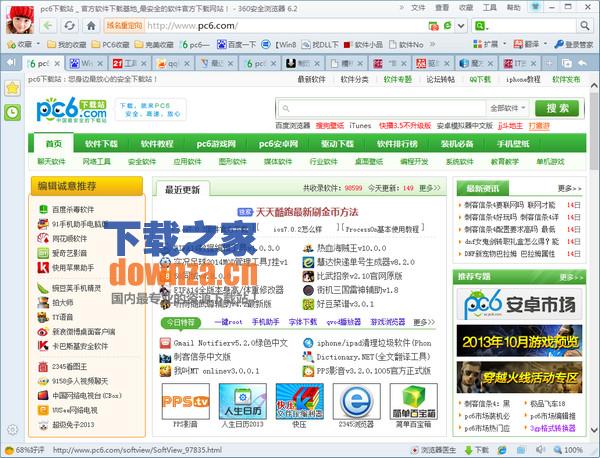
Task: Expand the address bar dropdown arrow
Action: (x=461, y=26)
